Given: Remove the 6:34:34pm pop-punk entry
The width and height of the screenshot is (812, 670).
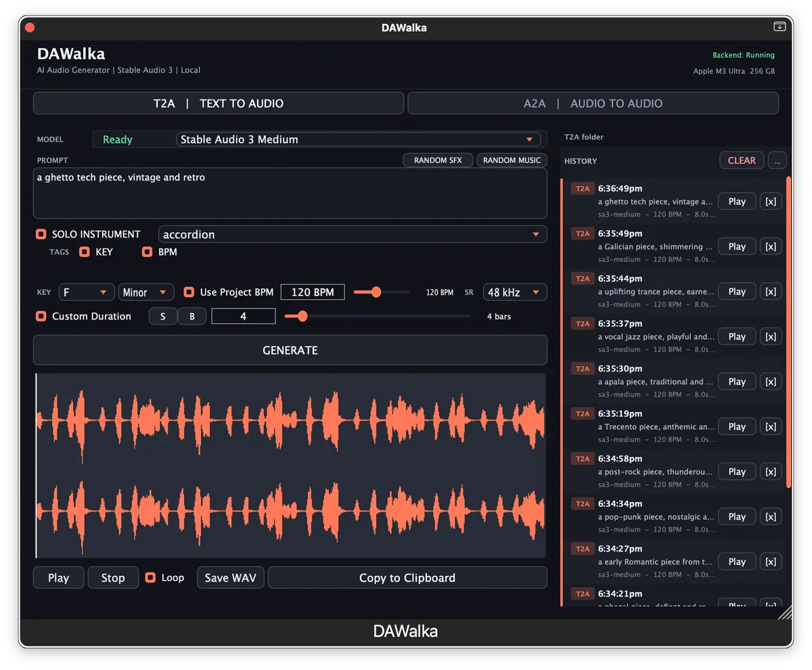Looking at the screenshot, I should click(771, 516).
